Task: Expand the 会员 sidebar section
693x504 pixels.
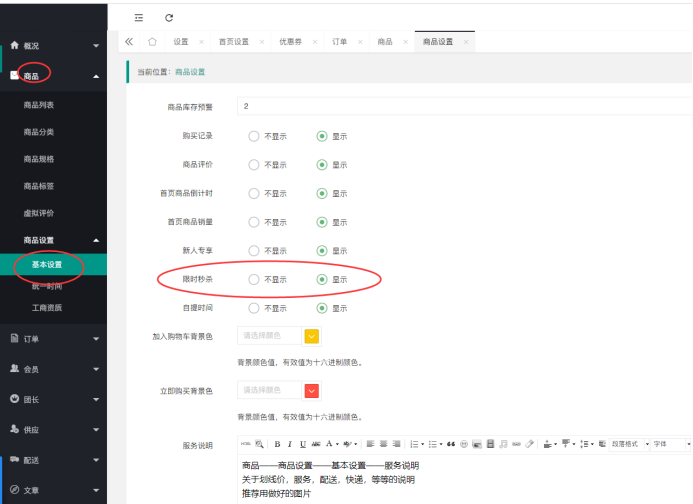Action: [x=53, y=369]
